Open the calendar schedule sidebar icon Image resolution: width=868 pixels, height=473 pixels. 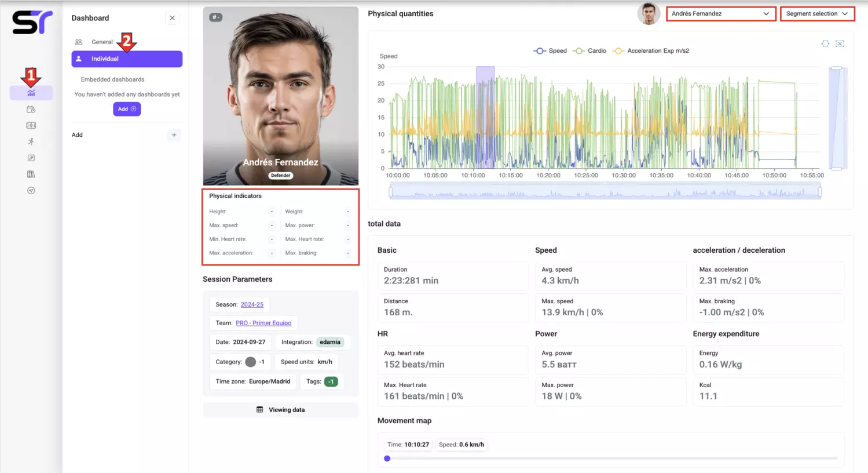(31, 109)
